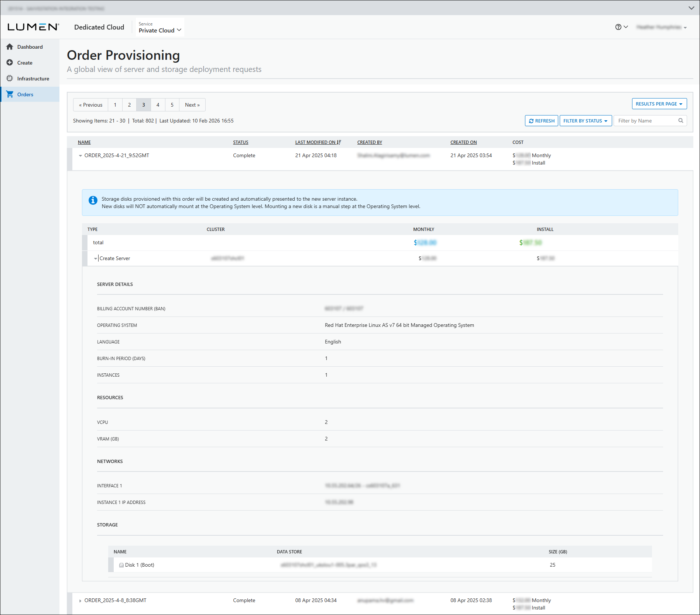700x615 pixels.
Task: Go to page 5
Action: [172, 105]
